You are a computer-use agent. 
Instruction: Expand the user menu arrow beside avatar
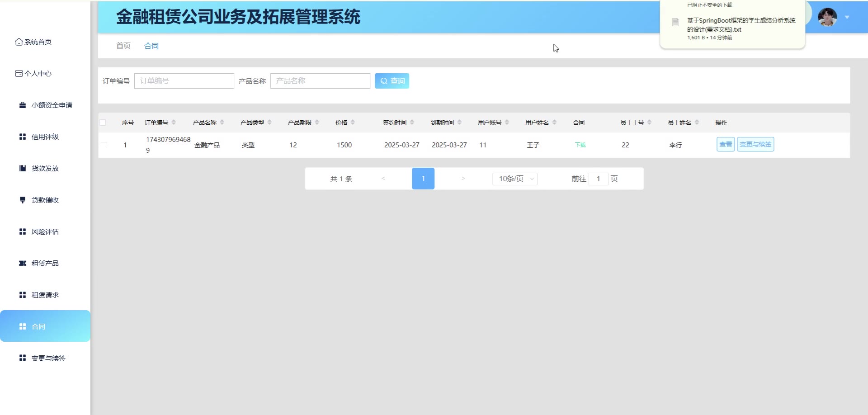click(847, 17)
